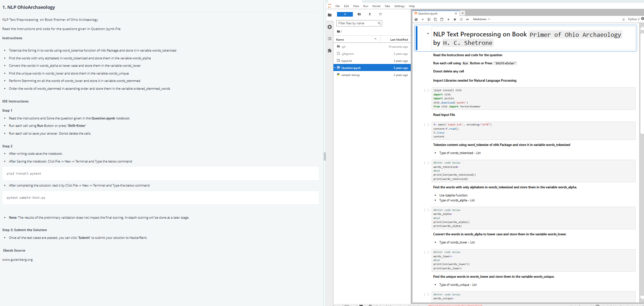This screenshot has height=306, width=644.
Task: Open Extension Manager puzzle icon
Action: (330, 51)
